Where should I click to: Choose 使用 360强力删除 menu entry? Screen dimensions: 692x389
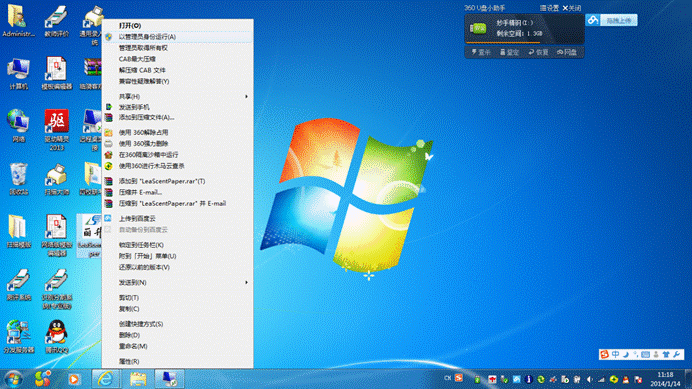click(178, 144)
